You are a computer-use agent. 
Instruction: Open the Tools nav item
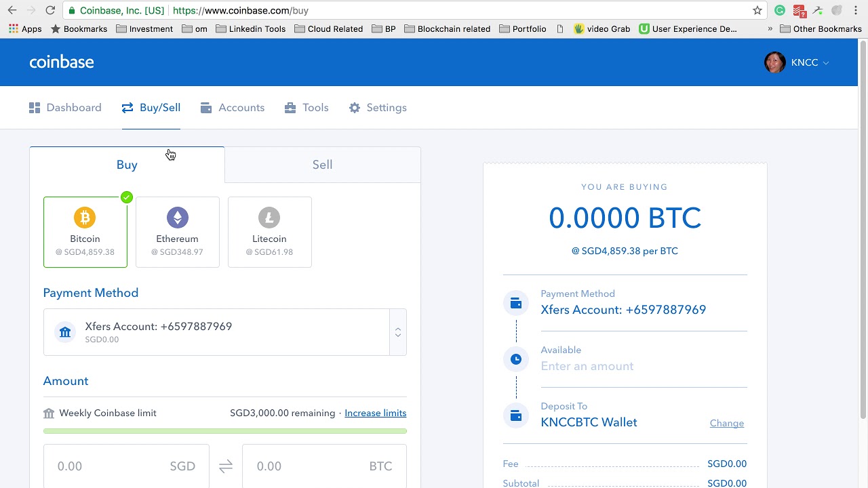tap(307, 108)
